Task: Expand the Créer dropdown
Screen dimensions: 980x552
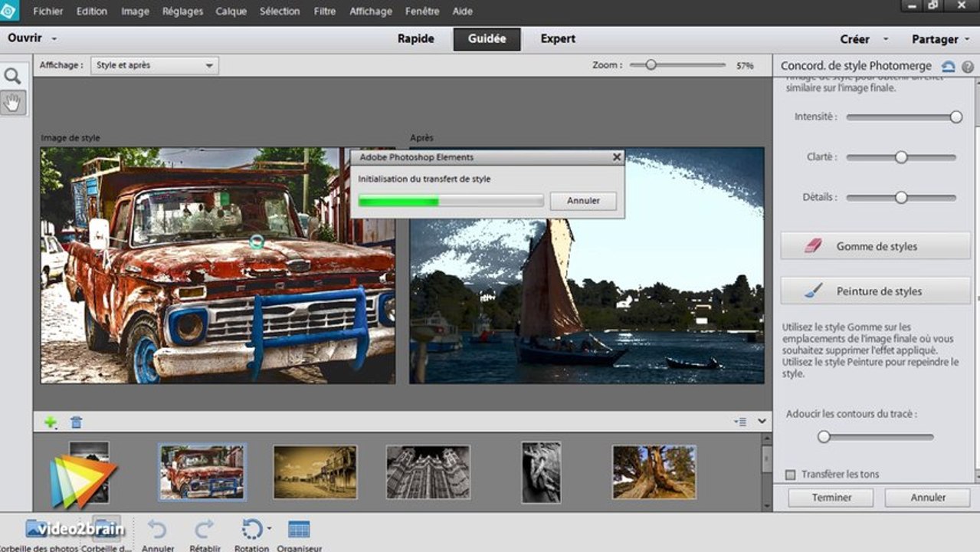Action: tap(886, 39)
